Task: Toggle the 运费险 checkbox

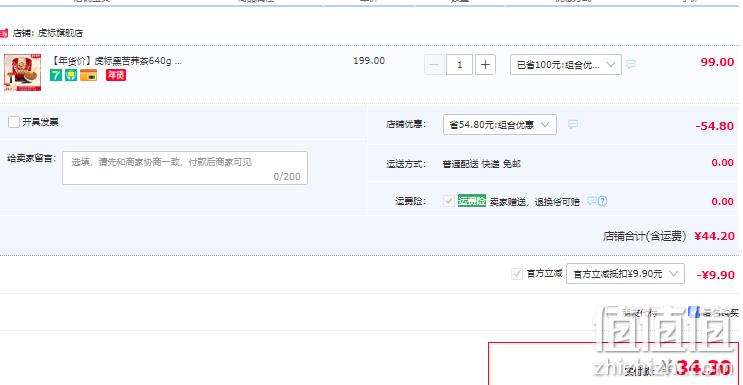Action: [448, 201]
